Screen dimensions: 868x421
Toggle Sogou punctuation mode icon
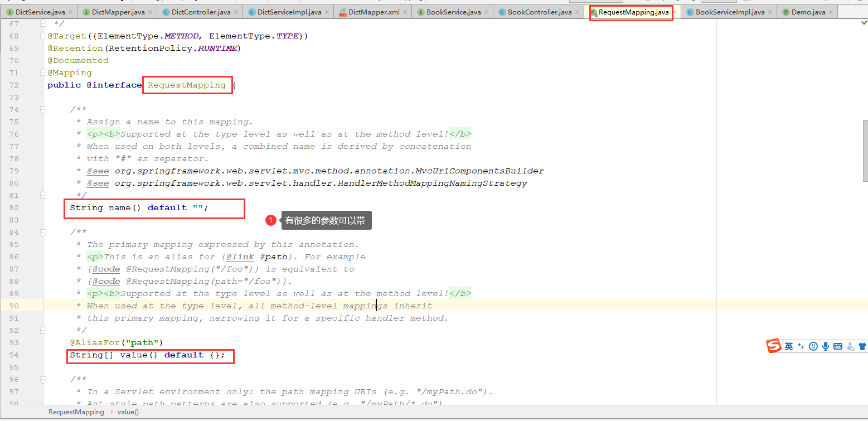(801, 346)
